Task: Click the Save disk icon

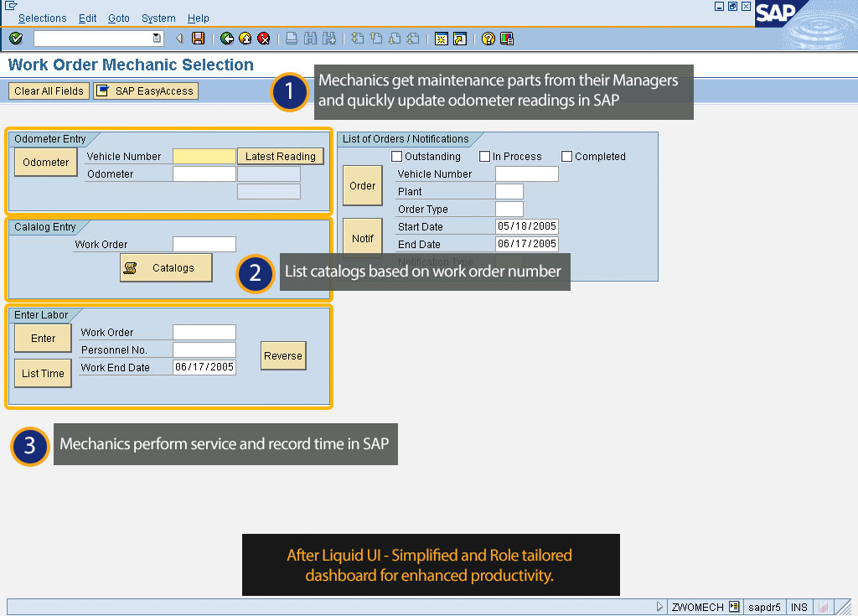Action: (199, 39)
